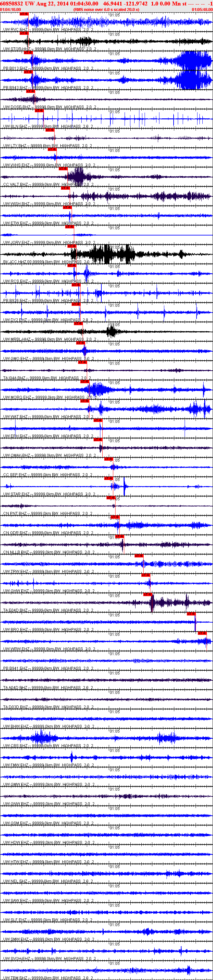This screenshot has width=213, height=980.
Task: Select the UW RCS EHZ trace label
Action: [48, 282]
